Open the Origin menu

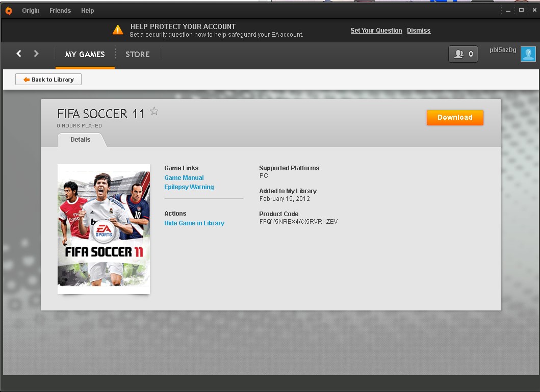point(31,11)
